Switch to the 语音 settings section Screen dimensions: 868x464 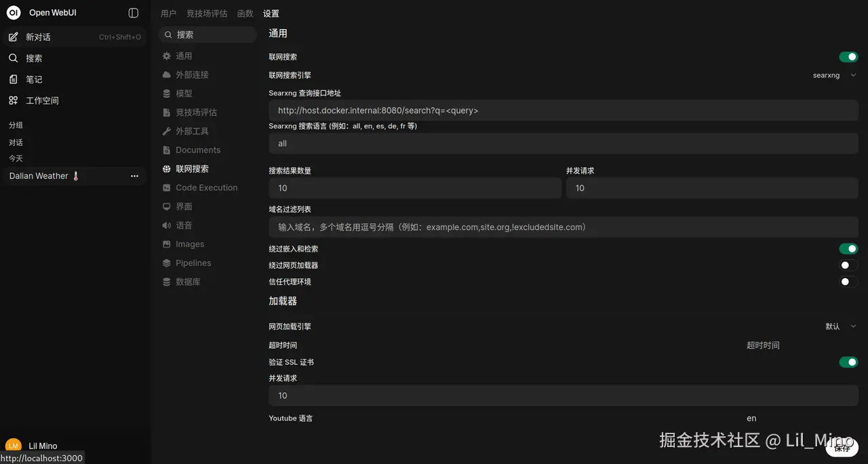(184, 225)
